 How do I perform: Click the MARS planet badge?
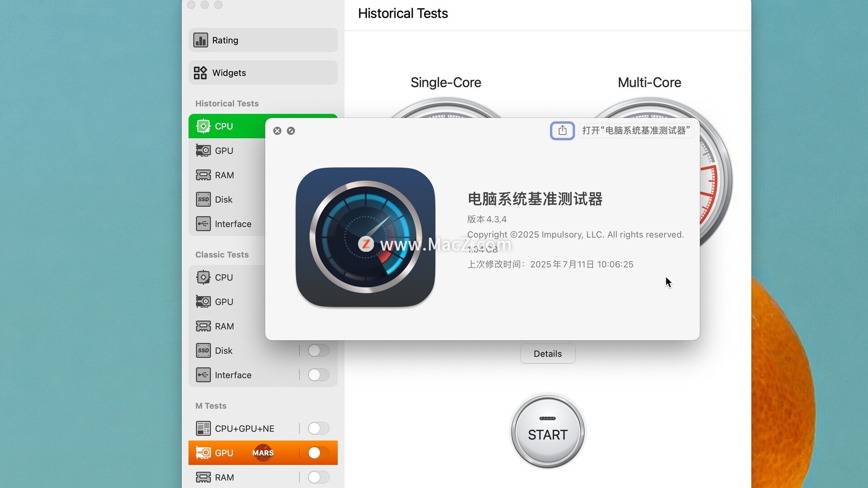tap(263, 453)
